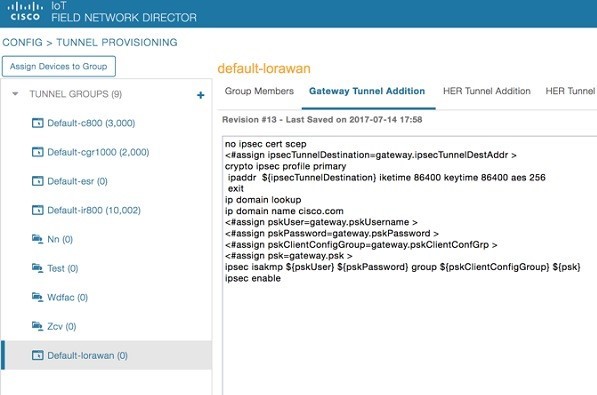
Task: Click the Default-ir800 group icon
Action: coord(37,210)
